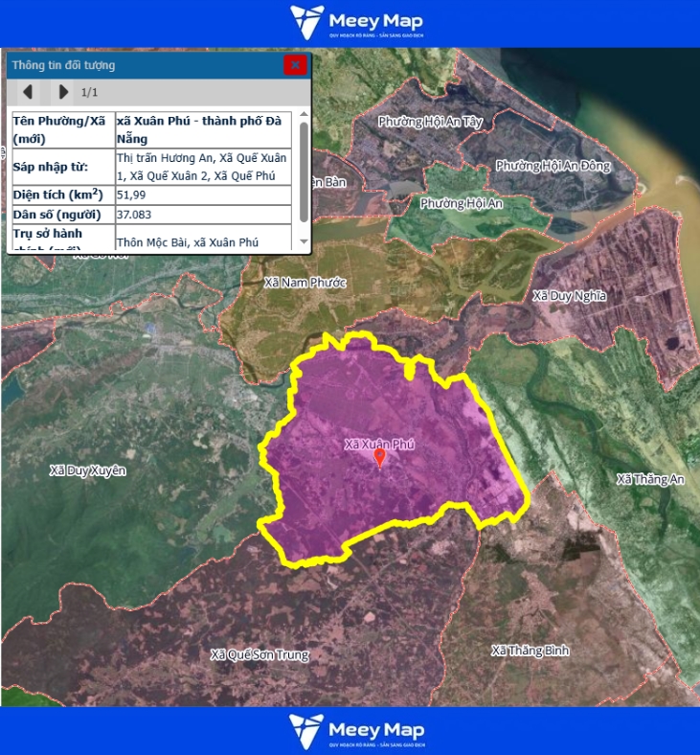
Task: Click the info panel scrollbar thumb
Action: [x=304, y=171]
